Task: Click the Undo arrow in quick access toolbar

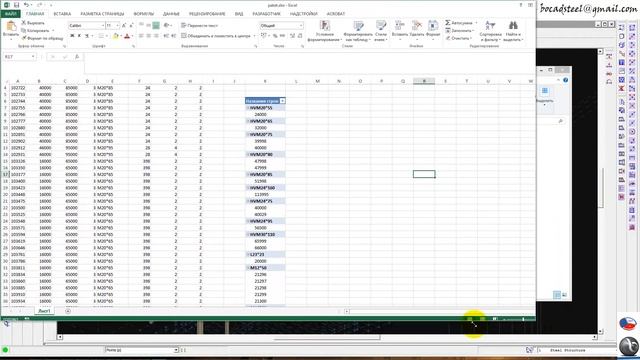Action: tap(26, 5)
